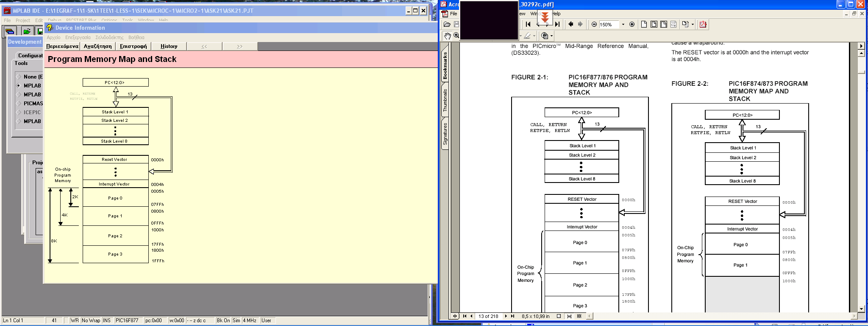Open the highlight tool dropdown arrow
868x326 pixels.
pyautogui.click(x=534, y=36)
